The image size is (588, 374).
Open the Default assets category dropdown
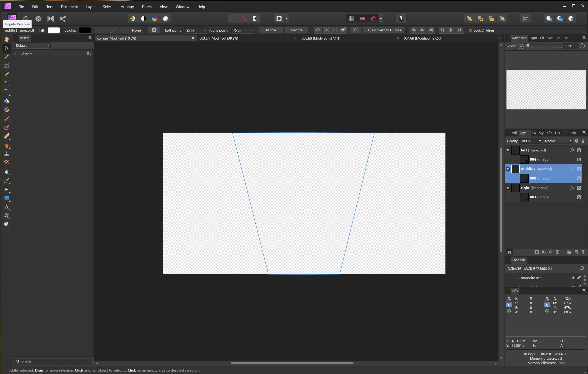33,45
